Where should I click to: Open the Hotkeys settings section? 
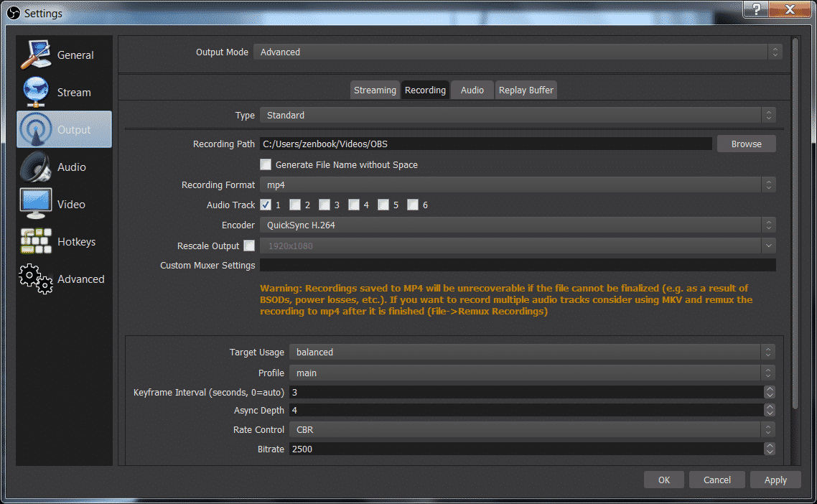click(63, 241)
